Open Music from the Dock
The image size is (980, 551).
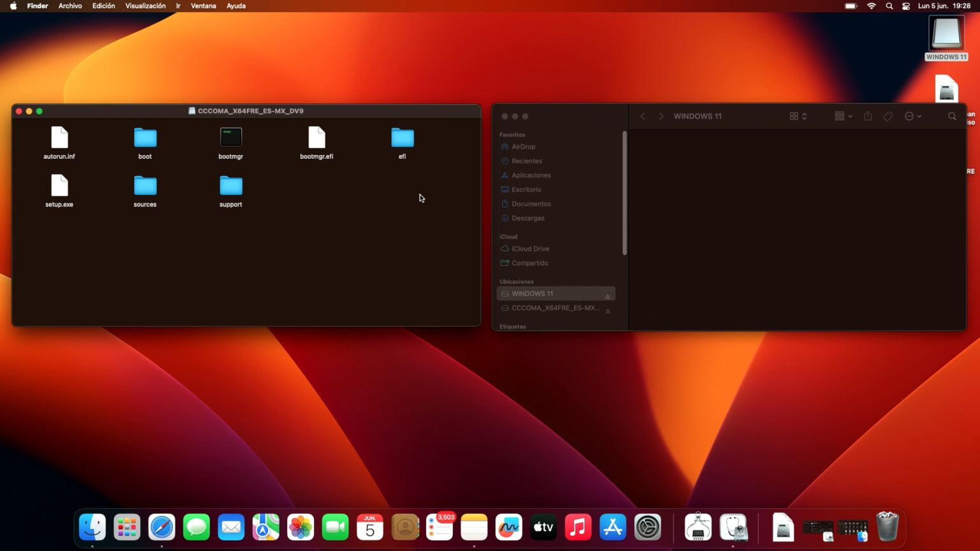pyautogui.click(x=578, y=527)
